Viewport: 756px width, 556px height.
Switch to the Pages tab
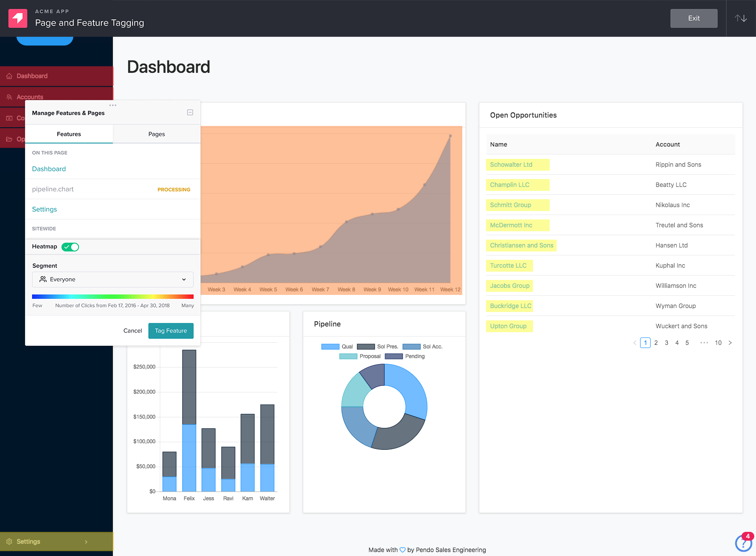[x=157, y=134]
